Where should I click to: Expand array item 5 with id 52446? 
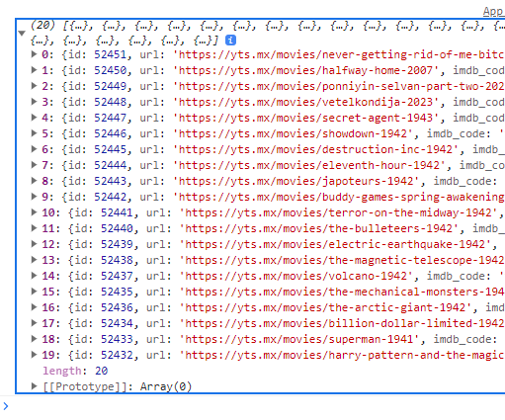(x=34, y=133)
